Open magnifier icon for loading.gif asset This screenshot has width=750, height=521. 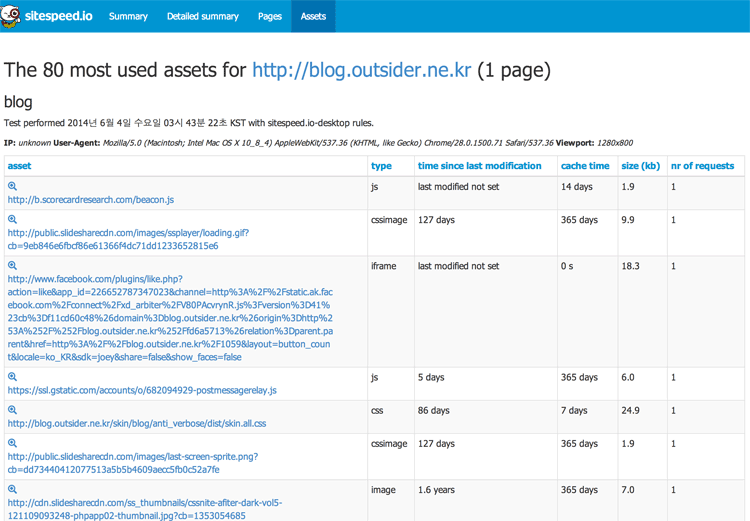pos(12,219)
